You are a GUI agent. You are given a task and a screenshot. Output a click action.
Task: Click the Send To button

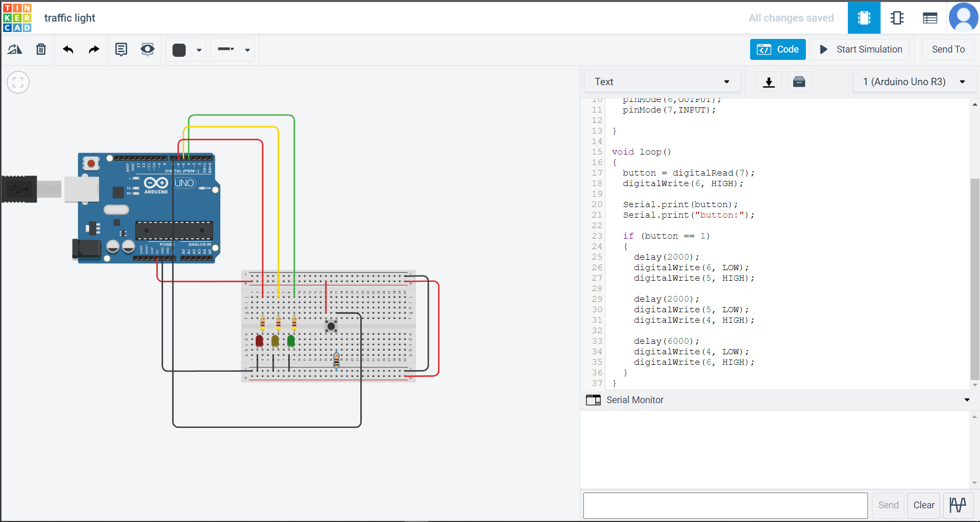[948, 49]
